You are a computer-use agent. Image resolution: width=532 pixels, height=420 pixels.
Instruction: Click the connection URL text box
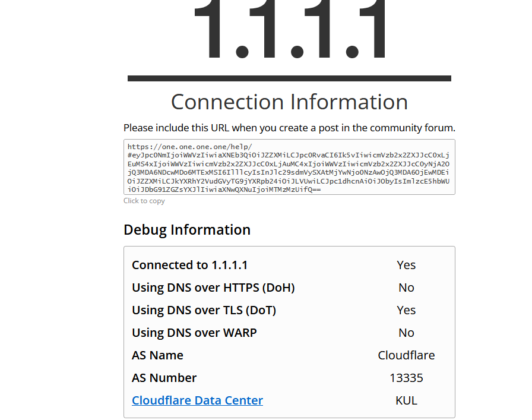tap(289, 167)
